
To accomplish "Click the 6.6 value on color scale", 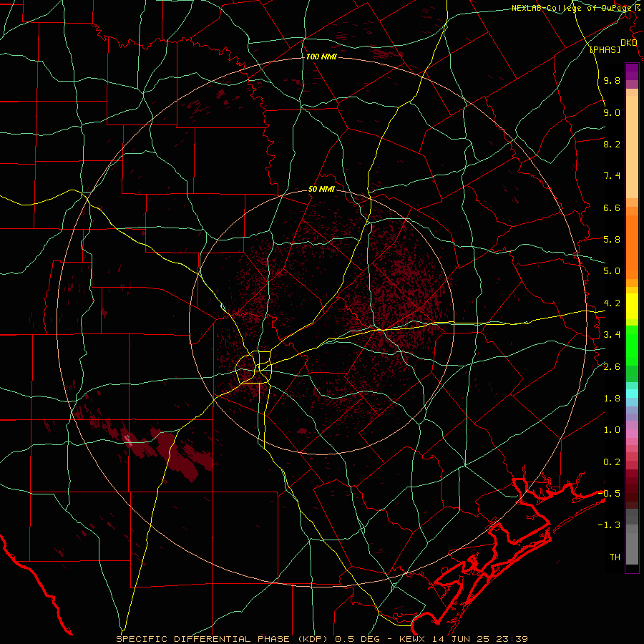I will pos(612,208).
